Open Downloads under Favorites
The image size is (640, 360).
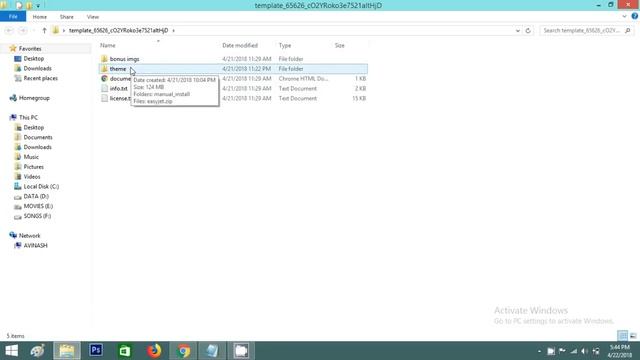[37, 69]
